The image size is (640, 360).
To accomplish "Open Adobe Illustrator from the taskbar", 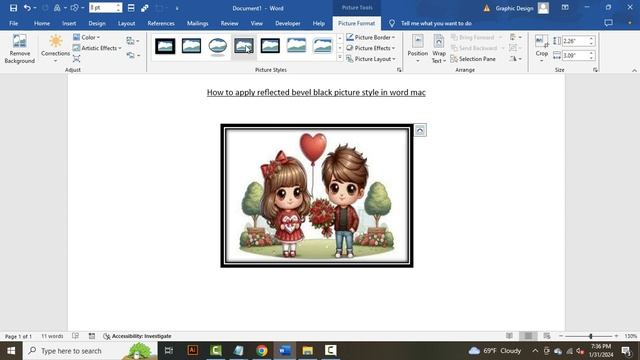I will (x=192, y=350).
